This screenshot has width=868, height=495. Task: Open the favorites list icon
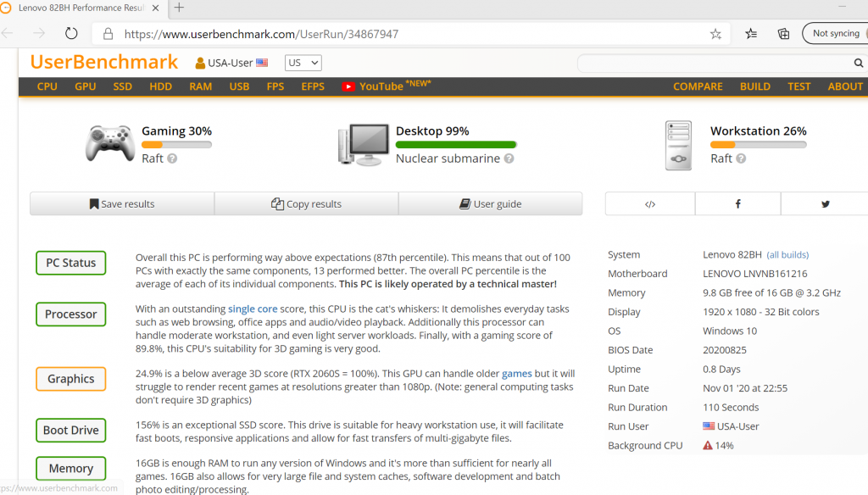[x=751, y=34]
